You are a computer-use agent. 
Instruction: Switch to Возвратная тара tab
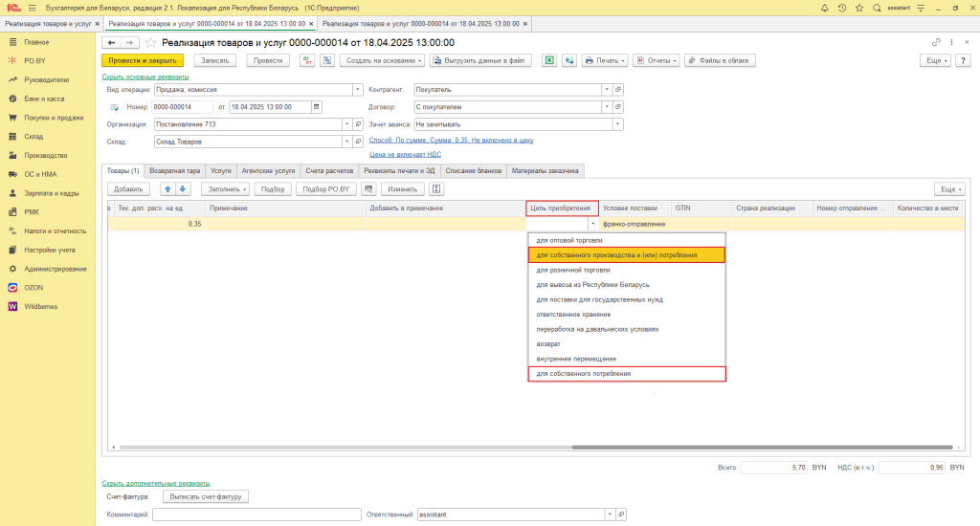pos(175,170)
